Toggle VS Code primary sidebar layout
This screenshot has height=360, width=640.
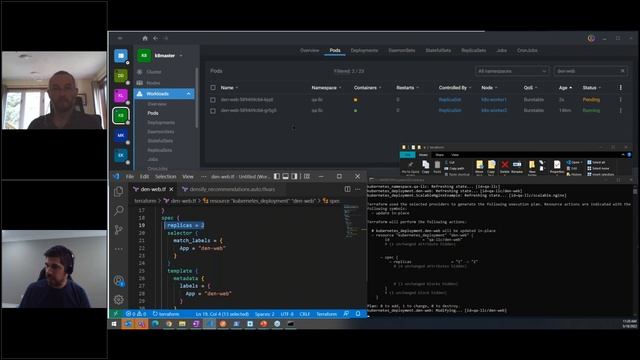coord(277,176)
